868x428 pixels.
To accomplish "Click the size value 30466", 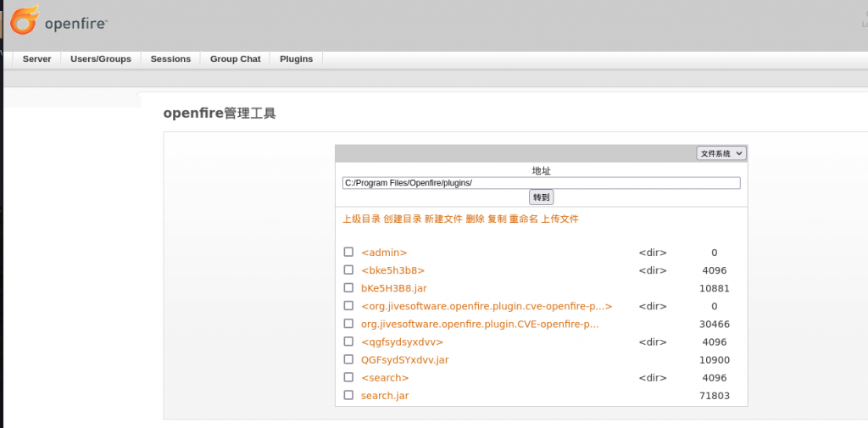I will pyautogui.click(x=715, y=324).
